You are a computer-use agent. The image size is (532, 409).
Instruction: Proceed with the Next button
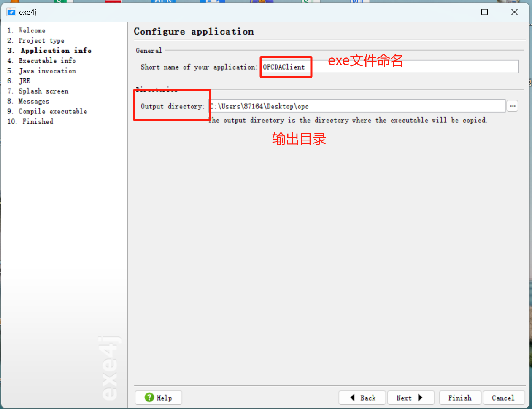tap(411, 398)
